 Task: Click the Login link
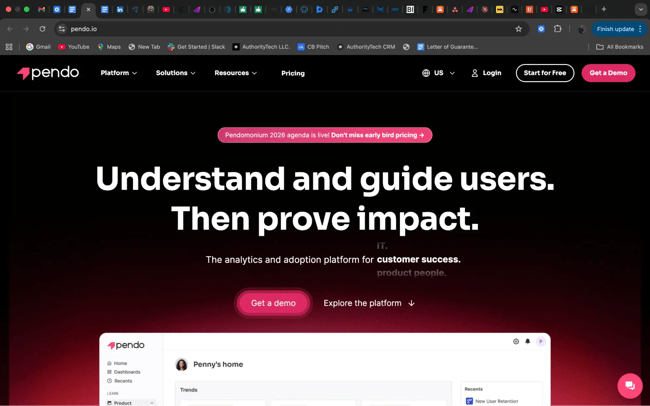click(x=486, y=73)
